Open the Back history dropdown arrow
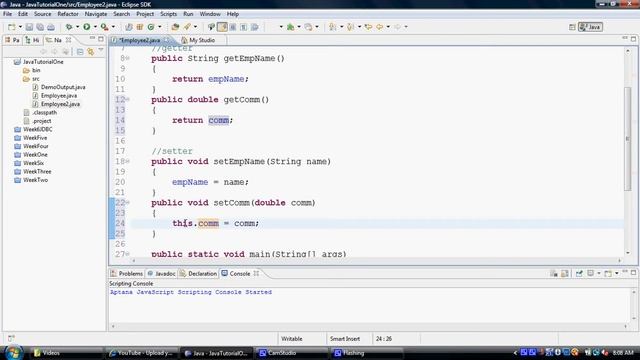Image resolution: width=640 pixels, height=360 pixels. [x=388, y=27]
